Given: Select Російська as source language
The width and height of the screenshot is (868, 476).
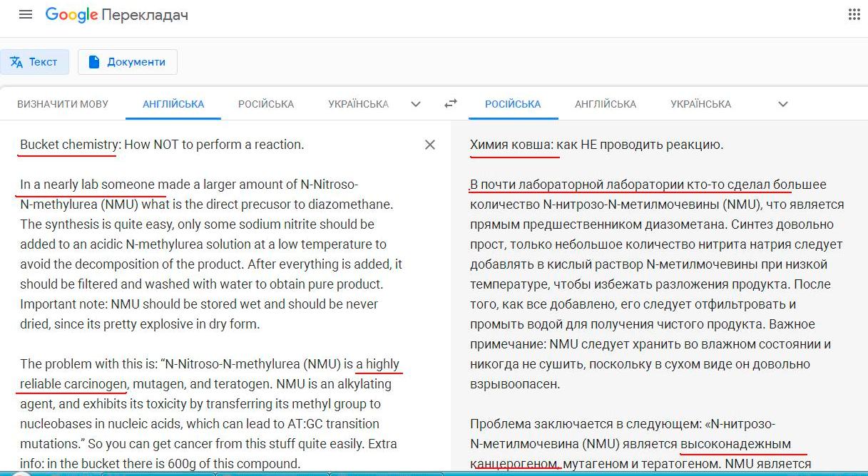Looking at the screenshot, I should click(x=266, y=104).
